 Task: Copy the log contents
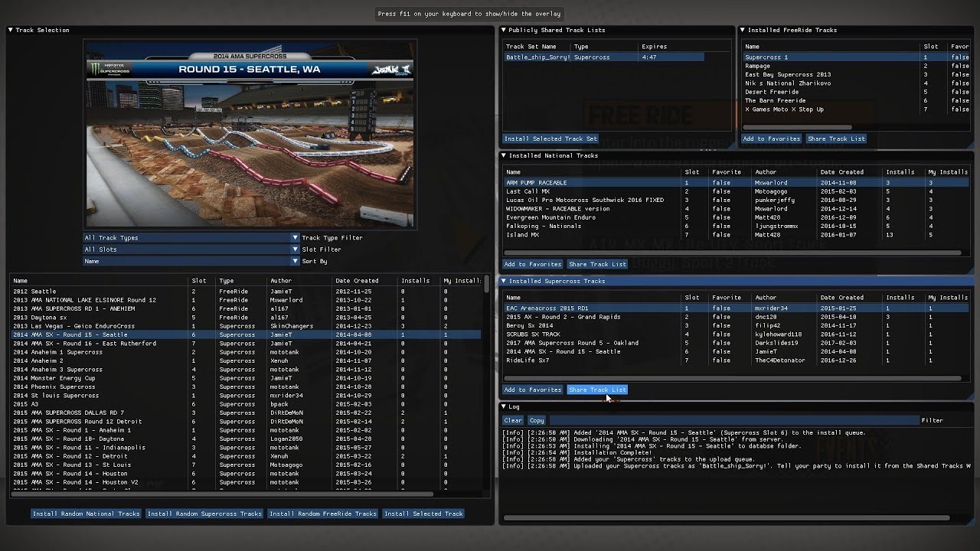click(537, 420)
